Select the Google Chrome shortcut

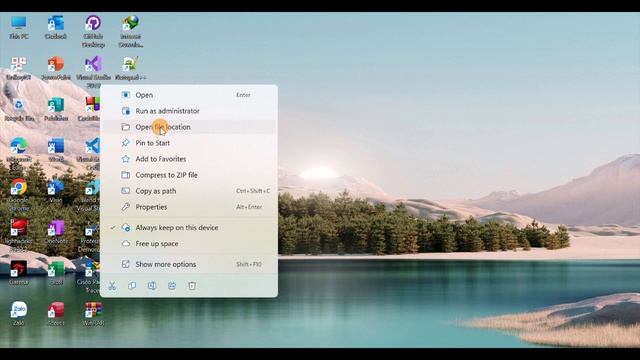tap(19, 195)
